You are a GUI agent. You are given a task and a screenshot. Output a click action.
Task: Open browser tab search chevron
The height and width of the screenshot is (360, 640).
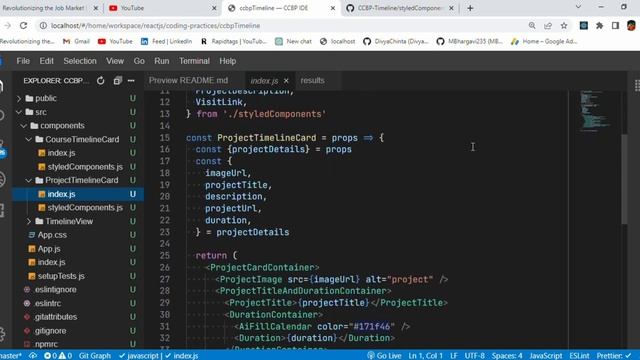[x=578, y=7]
